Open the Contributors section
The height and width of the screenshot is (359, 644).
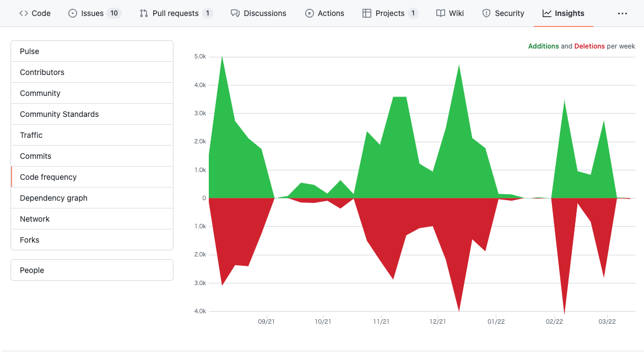42,72
